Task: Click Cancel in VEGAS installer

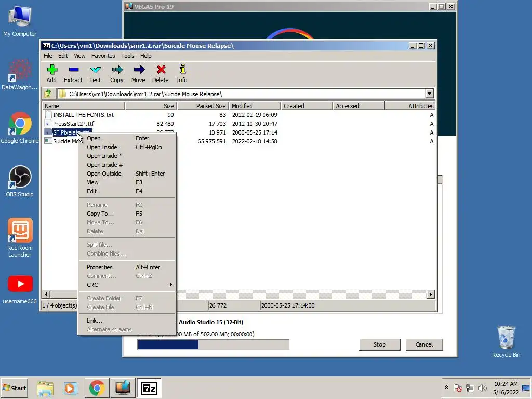Action: pos(424,344)
